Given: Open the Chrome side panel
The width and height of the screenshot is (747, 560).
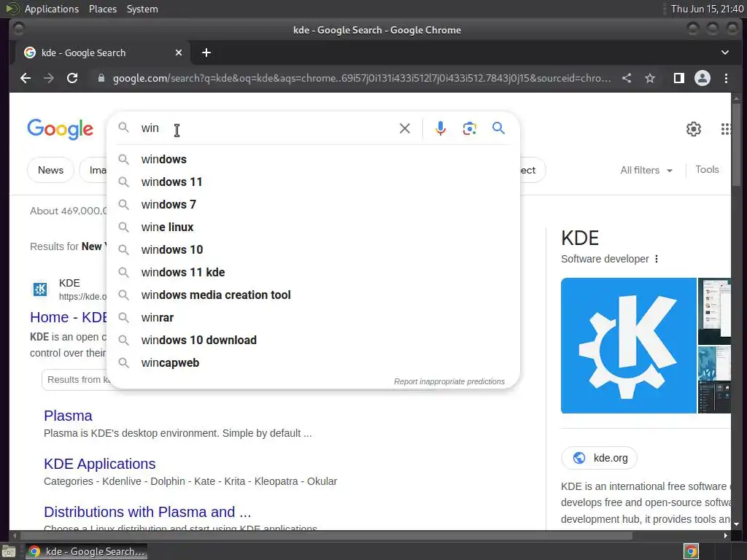Looking at the screenshot, I should pyautogui.click(x=679, y=78).
